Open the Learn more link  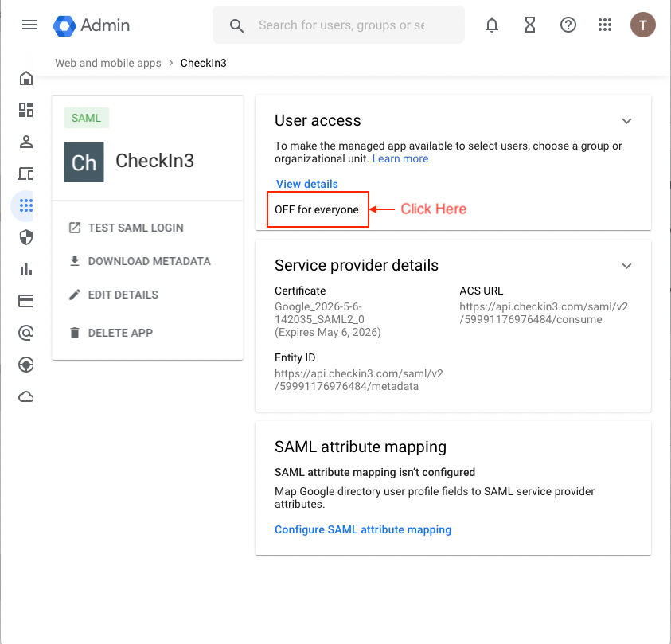(400, 158)
